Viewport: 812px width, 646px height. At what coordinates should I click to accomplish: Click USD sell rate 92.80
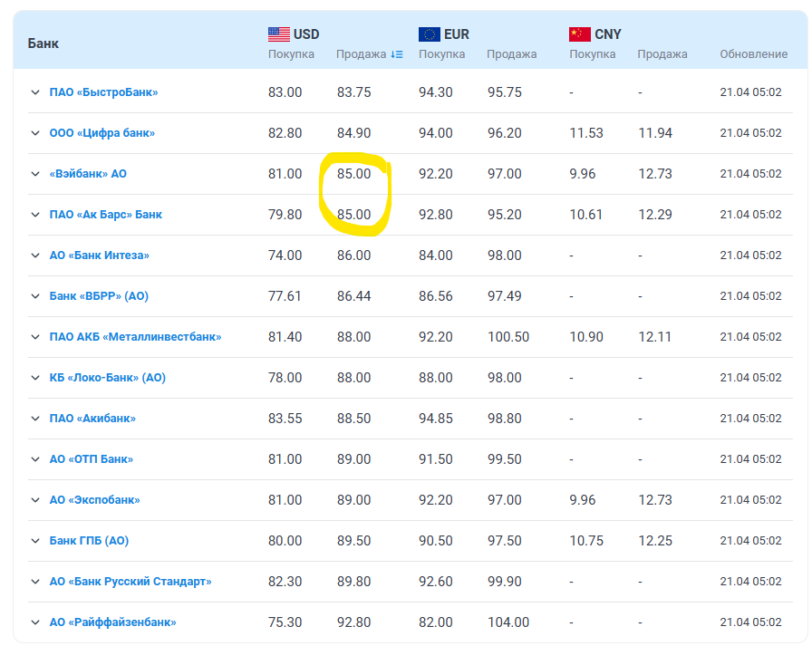coord(354,622)
